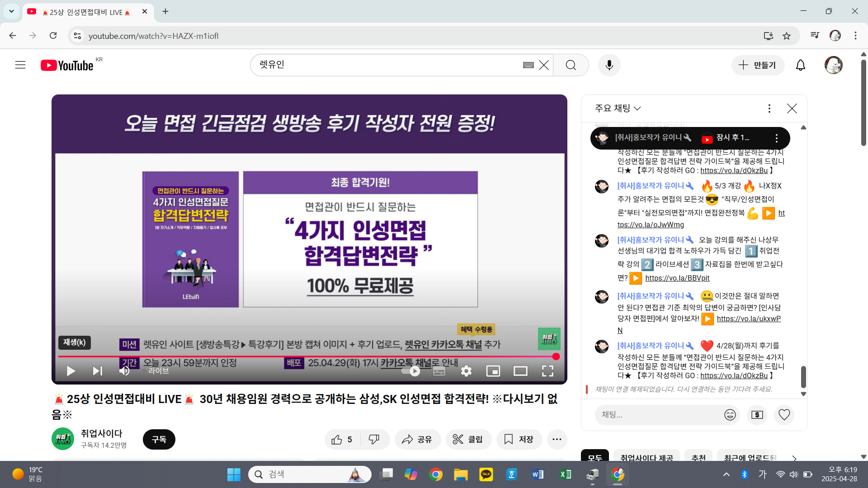
Task: Open the player settings gear
Action: tap(466, 371)
